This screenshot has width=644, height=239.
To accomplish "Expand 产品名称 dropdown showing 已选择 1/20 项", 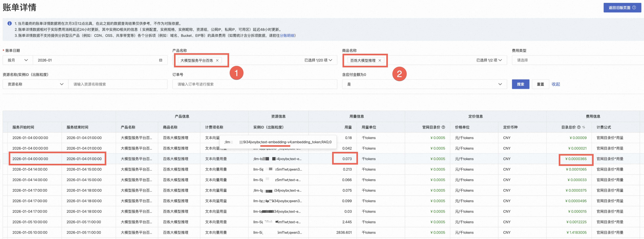I will pyautogui.click(x=331, y=60).
